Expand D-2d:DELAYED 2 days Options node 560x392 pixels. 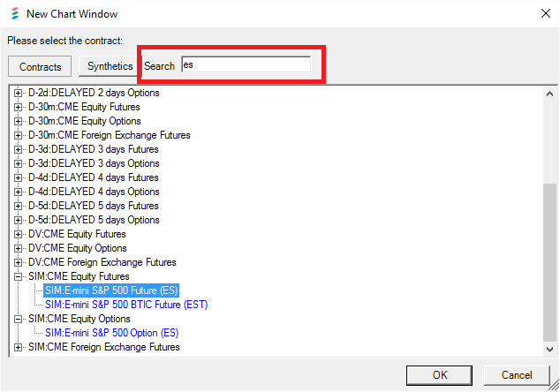coord(19,93)
